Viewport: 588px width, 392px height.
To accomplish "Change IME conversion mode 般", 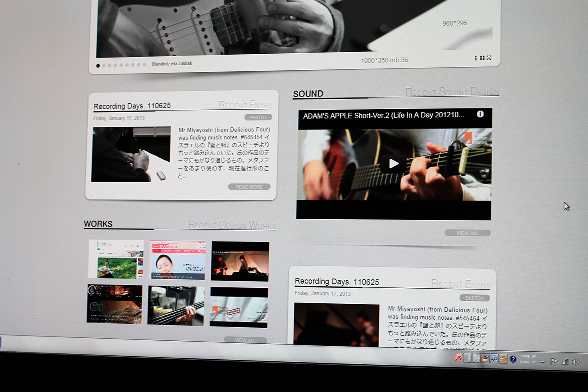I will pyautogui.click(x=477, y=358).
